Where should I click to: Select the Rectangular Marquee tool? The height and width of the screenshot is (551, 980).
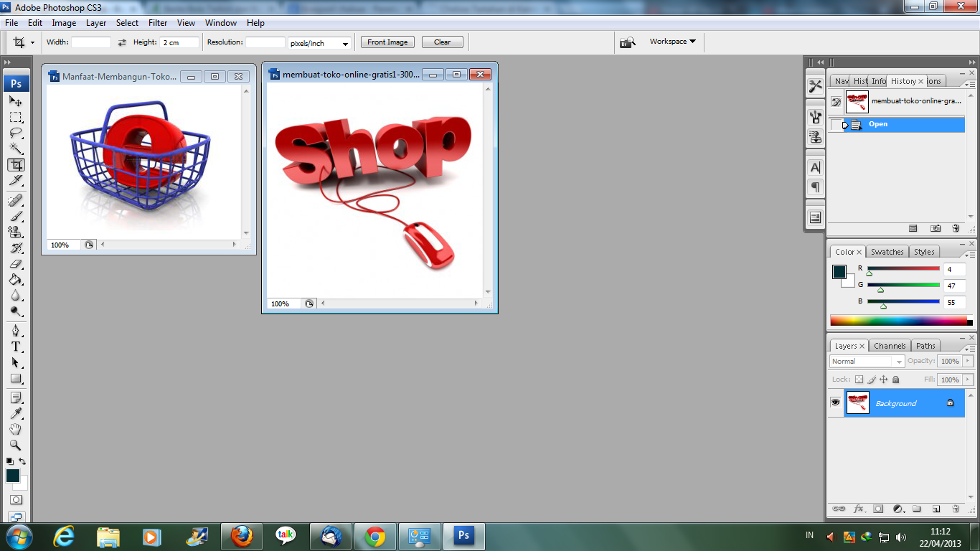pyautogui.click(x=15, y=117)
